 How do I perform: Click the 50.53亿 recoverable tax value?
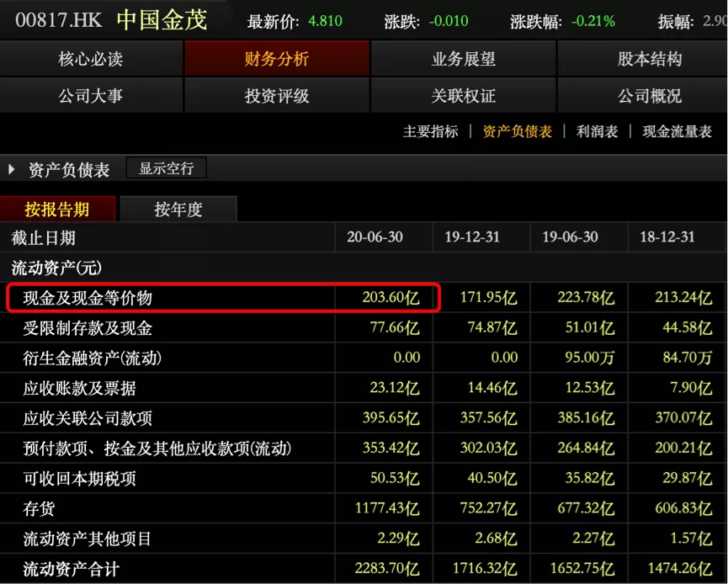tap(395, 478)
